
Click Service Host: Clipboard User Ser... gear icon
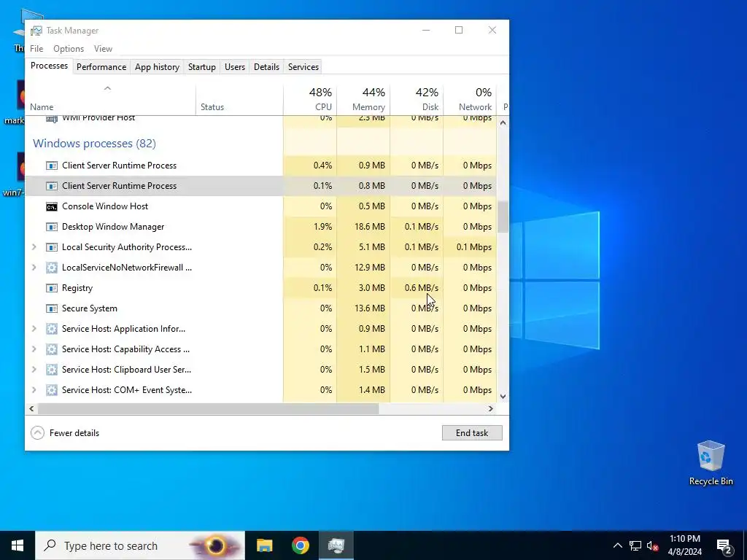pos(52,370)
